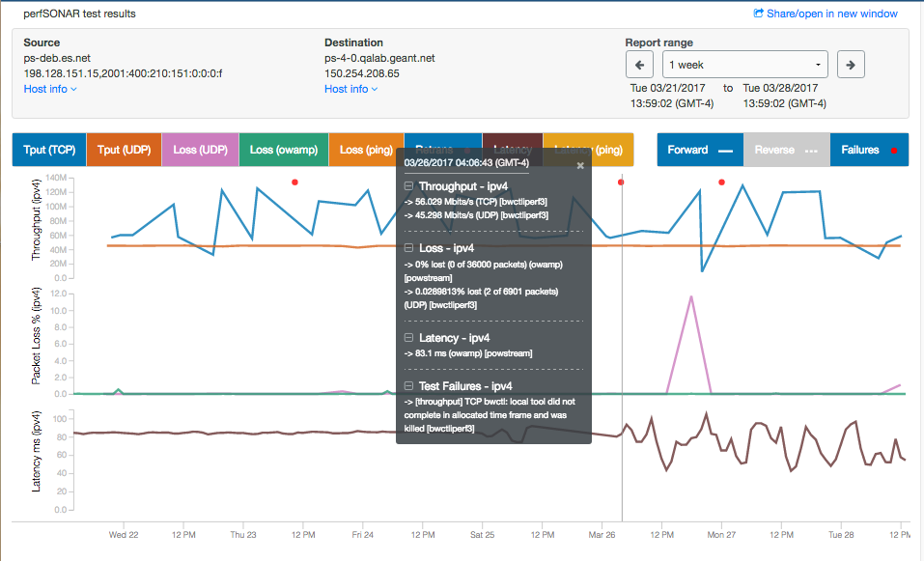924x561 pixels.
Task: Toggle the Loss (ping) series
Action: tap(366, 150)
